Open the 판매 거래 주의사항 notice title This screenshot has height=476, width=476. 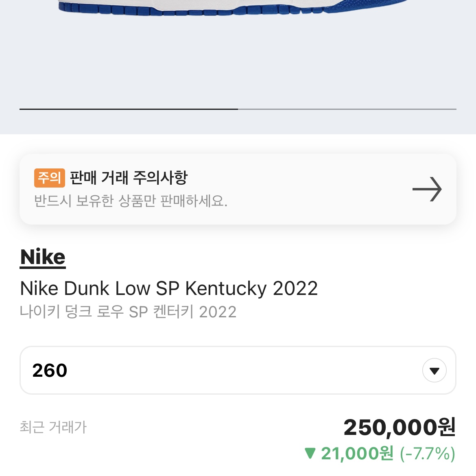point(129,177)
